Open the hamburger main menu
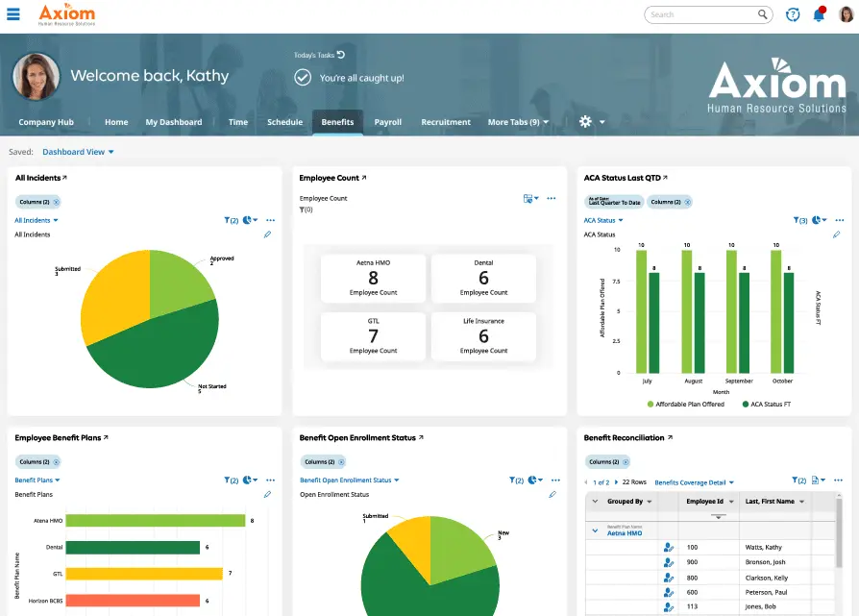The width and height of the screenshot is (859, 616). tap(13, 13)
